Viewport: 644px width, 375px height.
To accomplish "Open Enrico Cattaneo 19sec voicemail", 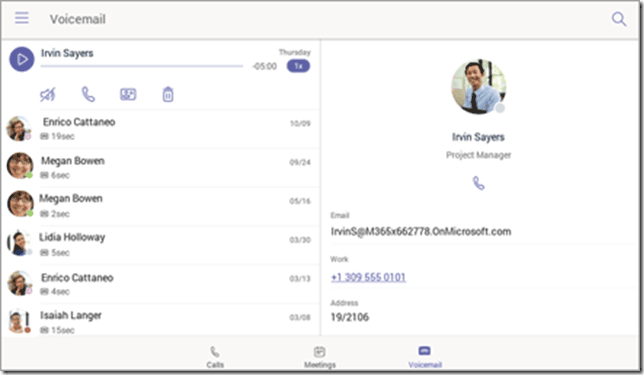I will click(161, 129).
